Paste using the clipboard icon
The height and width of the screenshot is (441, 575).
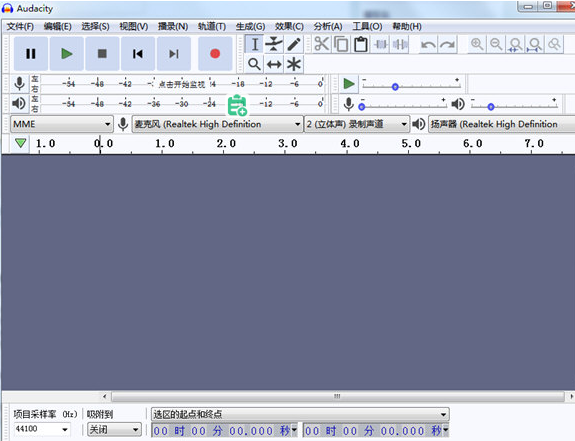361,44
